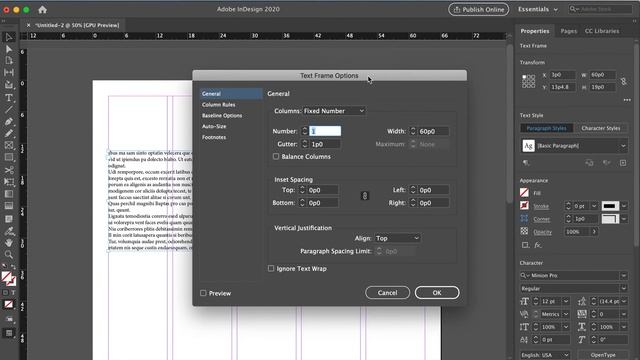Select the Pencil tool

[x=9, y=133]
